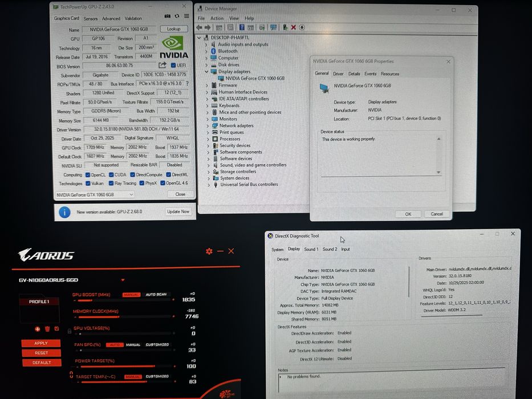Expand the Universal Serial Bus controllers node
Viewport: 532px width, 399px height.
tap(209, 185)
